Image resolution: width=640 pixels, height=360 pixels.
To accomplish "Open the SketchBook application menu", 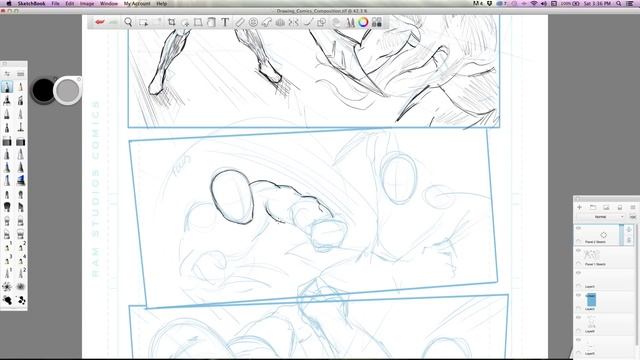I will point(31,3).
